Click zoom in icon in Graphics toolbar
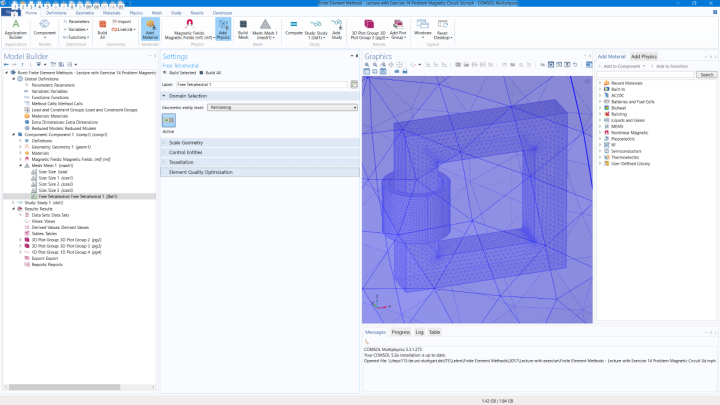Screen dimensions: 720x405 click(x=367, y=65)
